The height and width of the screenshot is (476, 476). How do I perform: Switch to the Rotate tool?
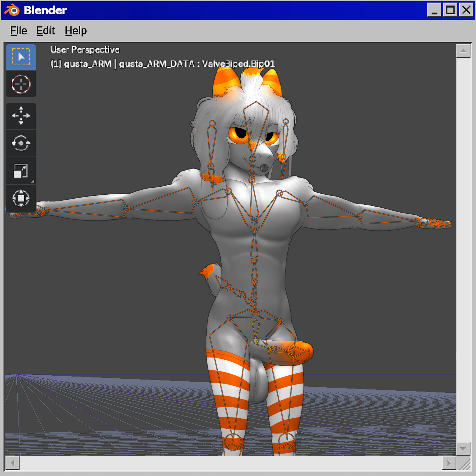coord(21,143)
